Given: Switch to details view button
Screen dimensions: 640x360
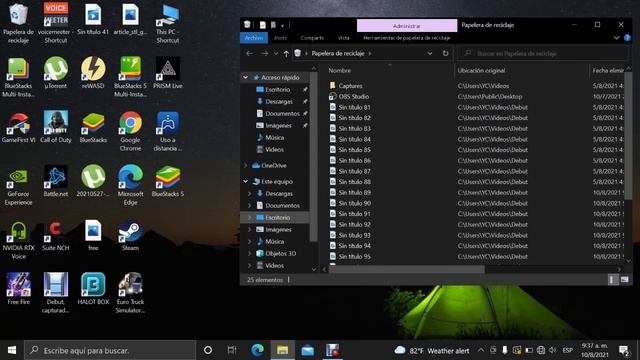Looking at the screenshot, I should (x=612, y=280).
